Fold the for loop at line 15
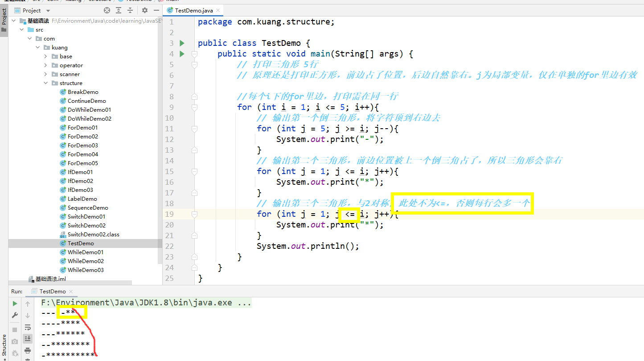Image resolution: width=644 pixels, height=361 pixels. click(194, 171)
